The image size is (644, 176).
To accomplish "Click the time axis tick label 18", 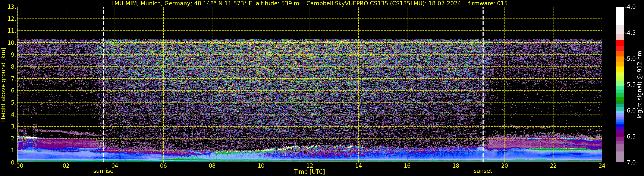I will coord(456,166).
